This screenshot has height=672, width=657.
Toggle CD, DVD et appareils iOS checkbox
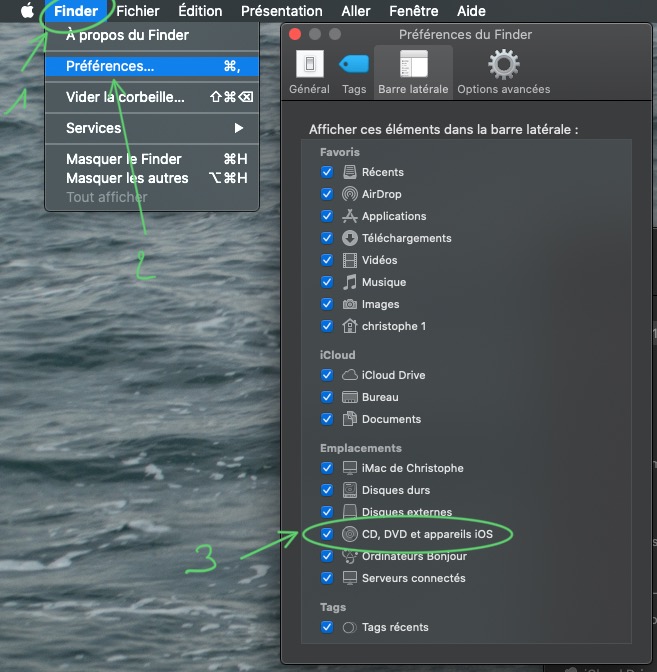(327, 534)
